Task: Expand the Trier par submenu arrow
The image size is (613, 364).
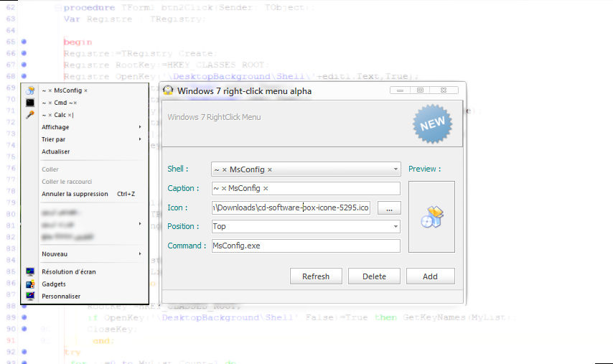Action: [140, 139]
